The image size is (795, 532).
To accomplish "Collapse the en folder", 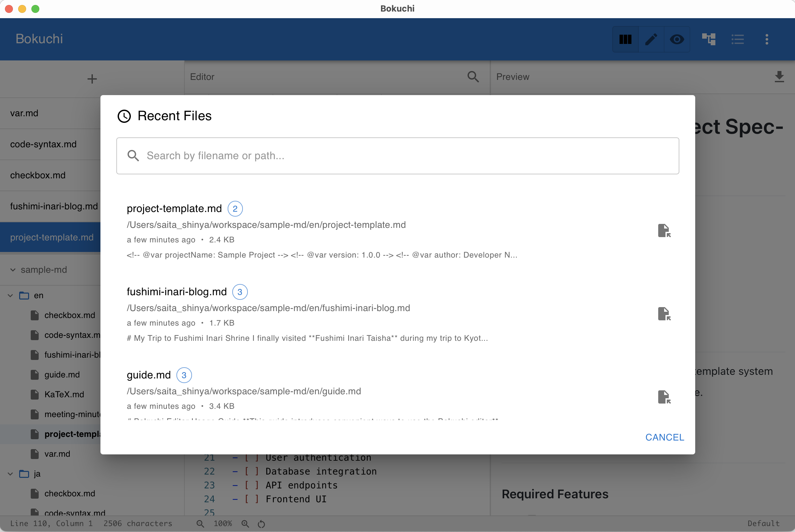I will click(x=10, y=295).
